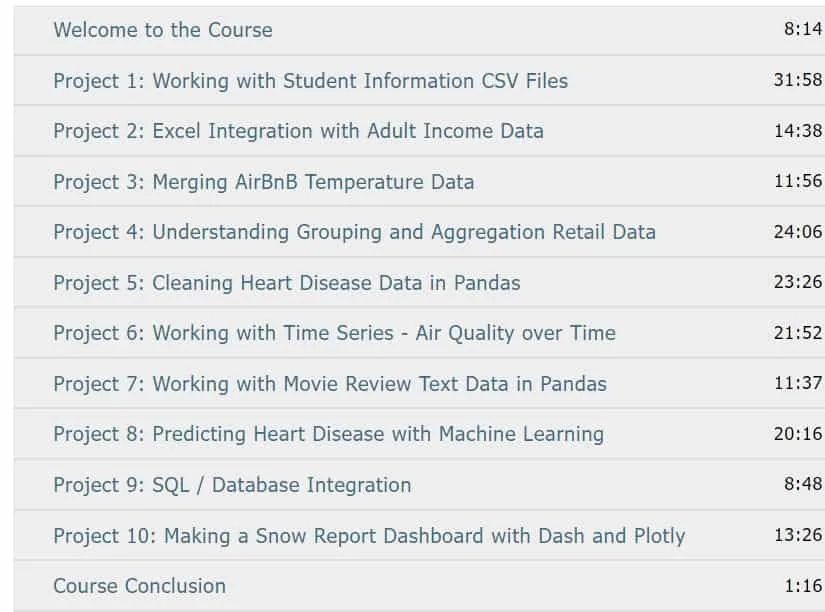
Task: Click the 24:06 duration for Project 4
Action: tap(798, 232)
